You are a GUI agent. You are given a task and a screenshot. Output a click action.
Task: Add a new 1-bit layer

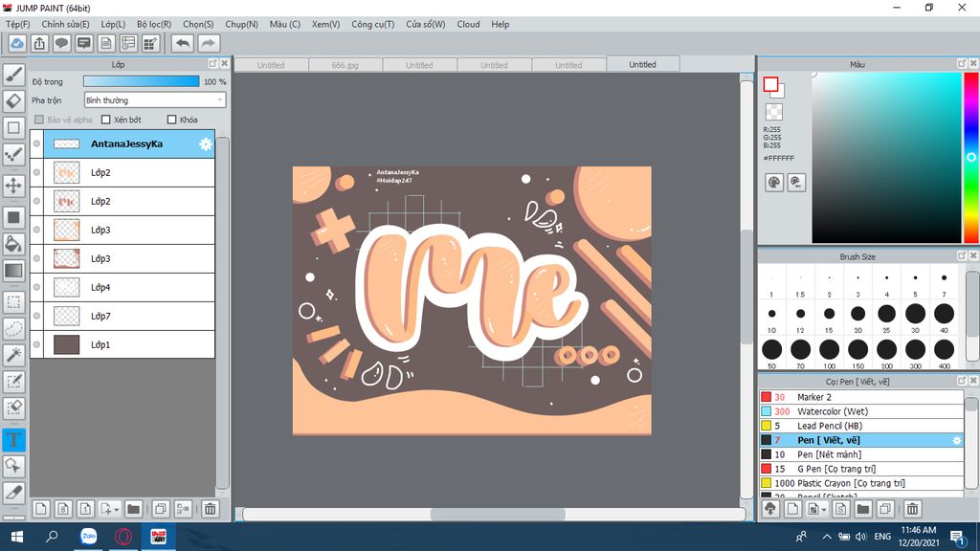coord(85,509)
